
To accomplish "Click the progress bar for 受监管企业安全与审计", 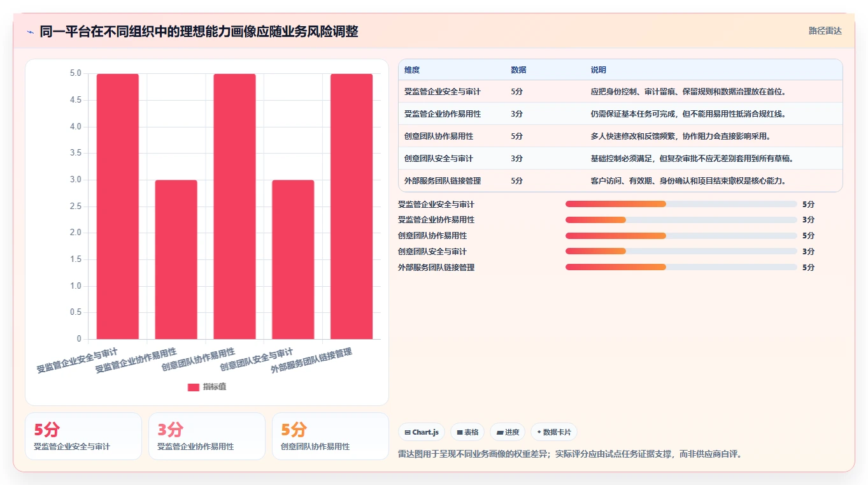I will pos(681,204).
